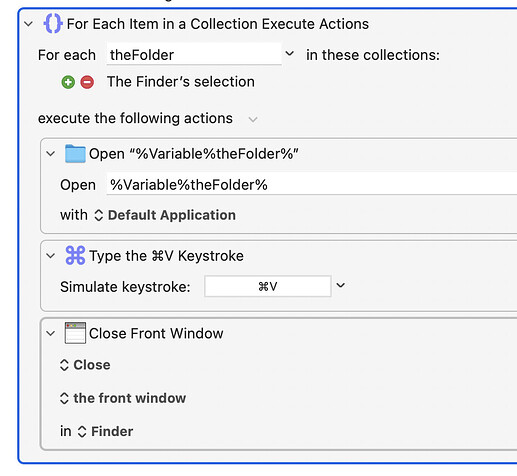This screenshot has width=517, height=476.
Task: Click the ⌘V simulate keystroke field
Action: point(268,286)
